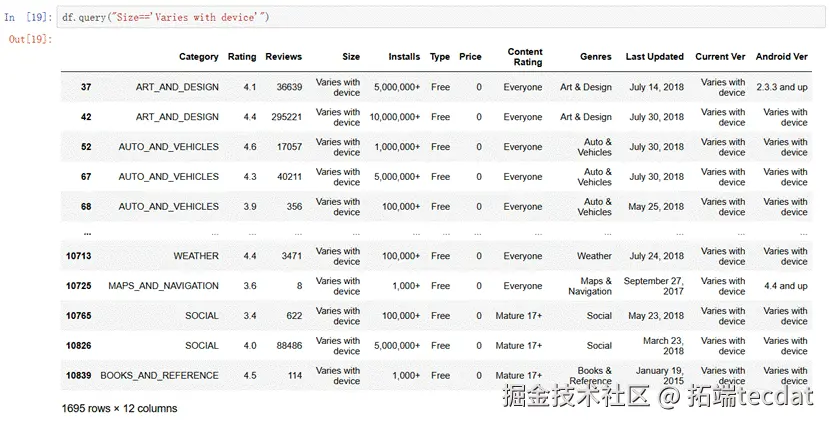Select the In [19] prompt label

pos(28,17)
